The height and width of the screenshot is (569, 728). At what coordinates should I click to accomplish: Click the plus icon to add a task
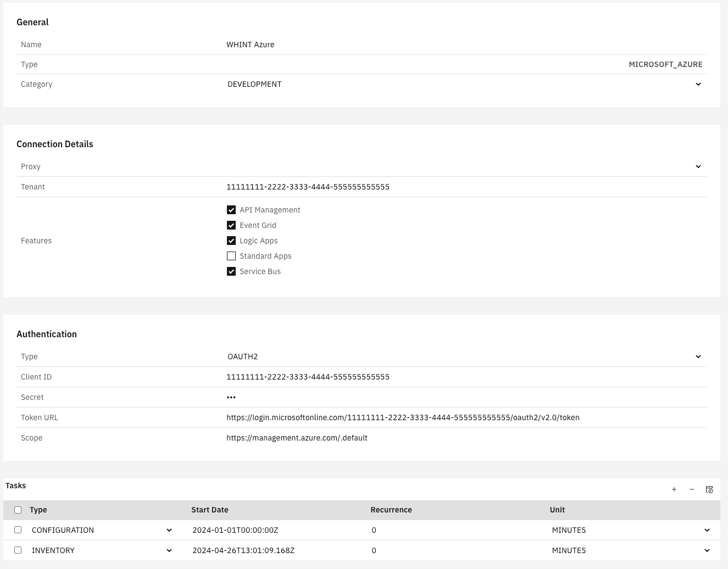[674, 489]
